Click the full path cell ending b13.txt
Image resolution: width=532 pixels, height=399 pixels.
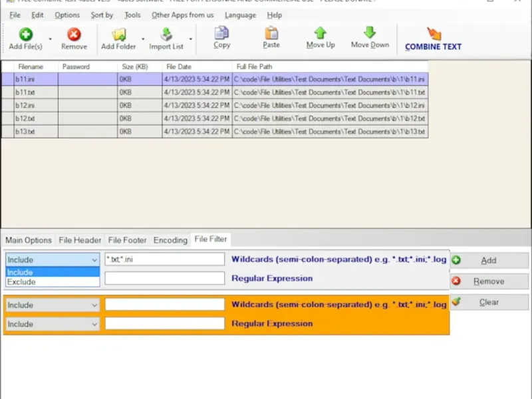tap(330, 132)
